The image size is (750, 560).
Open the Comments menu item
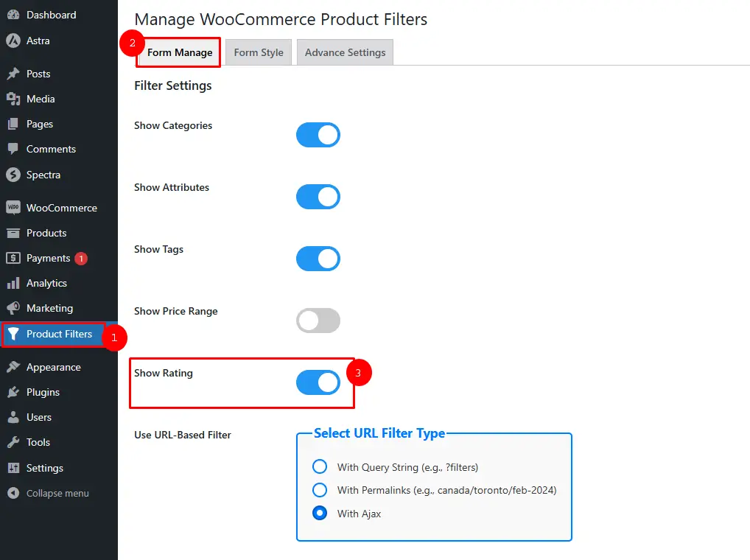(x=51, y=149)
